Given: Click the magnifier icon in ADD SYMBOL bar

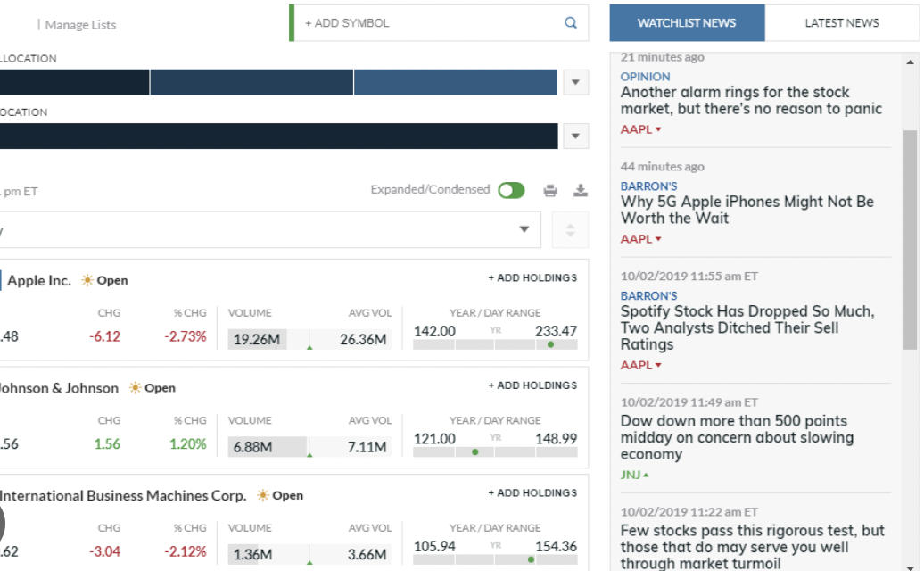Looking at the screenshot, I should point(570,23).
